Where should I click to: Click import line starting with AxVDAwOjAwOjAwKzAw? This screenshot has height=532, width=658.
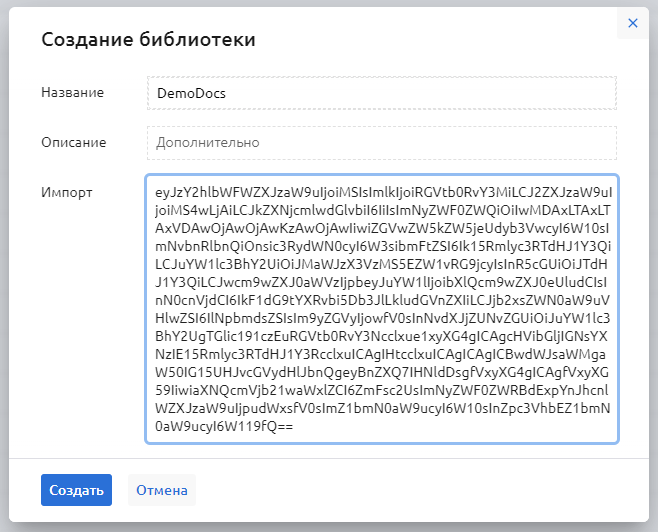pos(381,229)
